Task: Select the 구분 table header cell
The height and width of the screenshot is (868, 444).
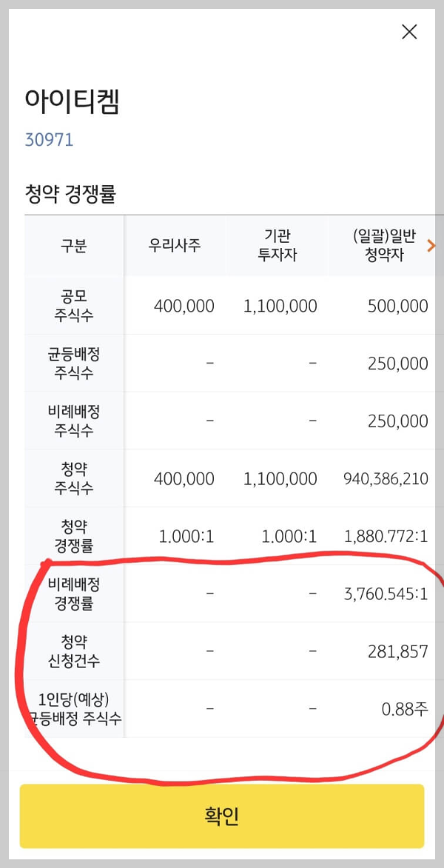Action: click(73, 245)
